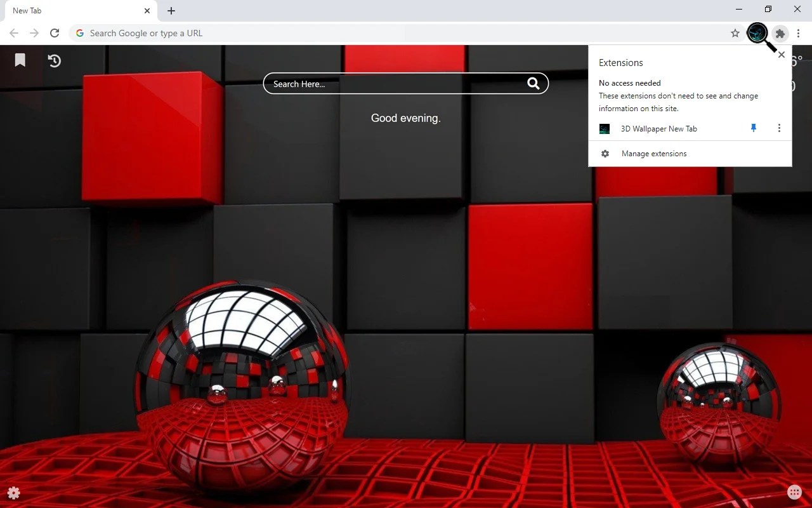Click the magnifier search icon in the search bar

click(x=533, y=83)
